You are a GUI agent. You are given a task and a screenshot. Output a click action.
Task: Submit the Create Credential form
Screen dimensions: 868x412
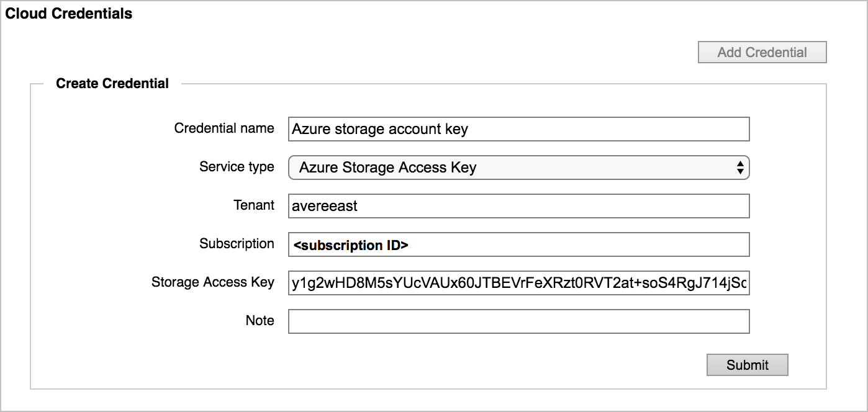coord(747,365)
